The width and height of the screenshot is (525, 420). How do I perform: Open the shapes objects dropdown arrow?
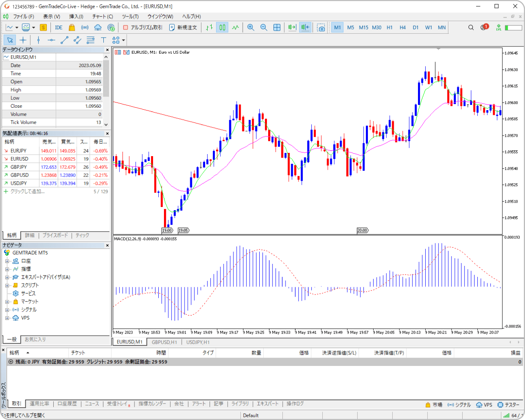point(123,40)
